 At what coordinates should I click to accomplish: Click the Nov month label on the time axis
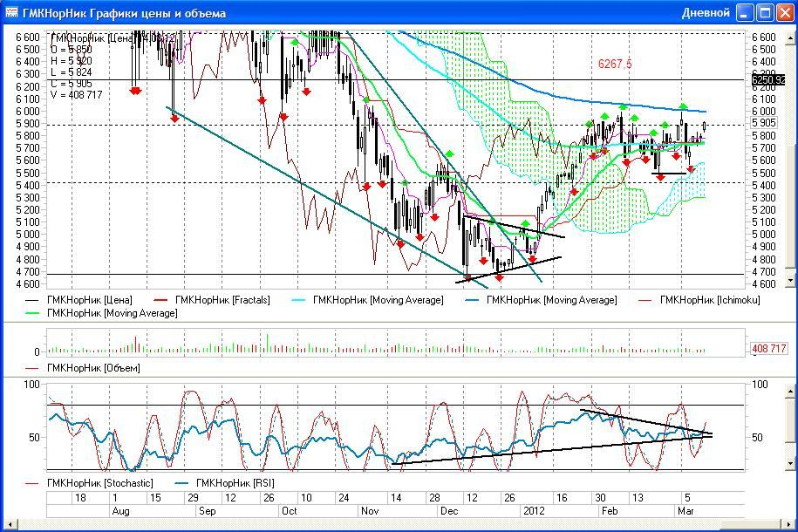pyautogui.click(x=370, y=511)
